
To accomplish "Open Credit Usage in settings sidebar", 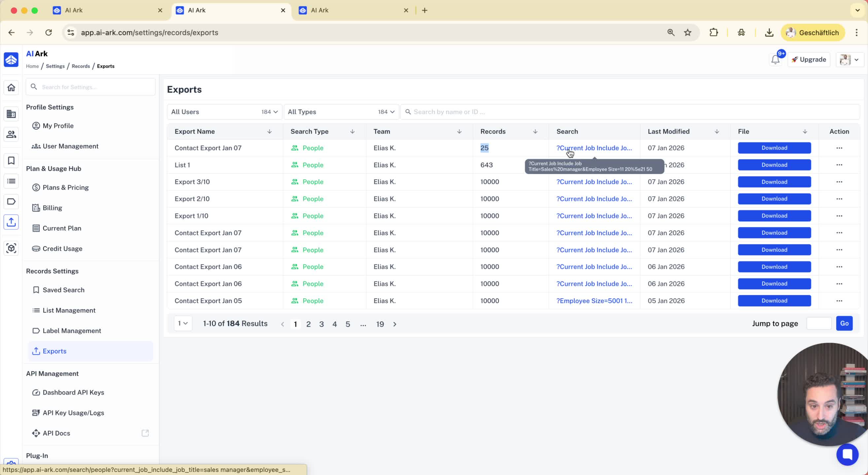I will pos(62,249).
